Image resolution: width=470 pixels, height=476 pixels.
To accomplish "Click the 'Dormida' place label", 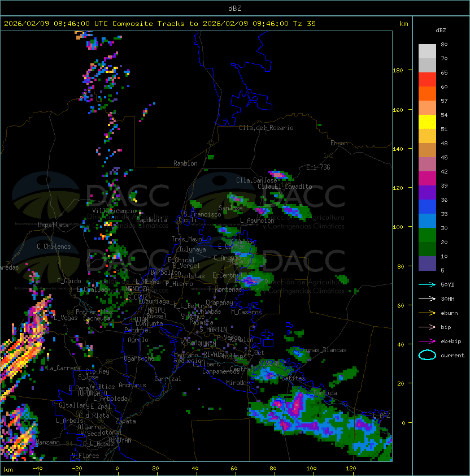I will 325,393.
